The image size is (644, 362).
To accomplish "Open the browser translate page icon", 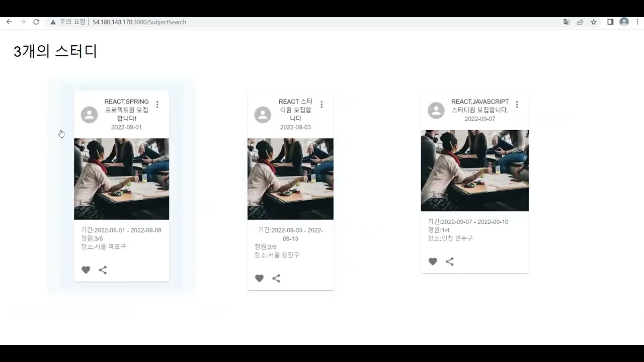I will (x=567, y=22).
